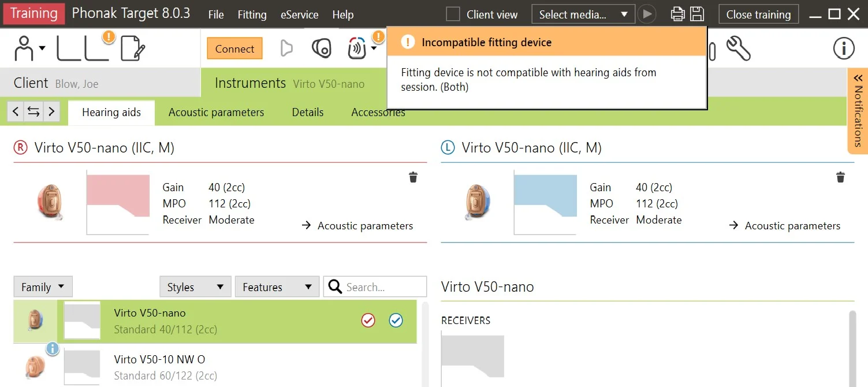Click the feedback test ear icon
This screenshot has width=868, height=387.
coord(321,49)
